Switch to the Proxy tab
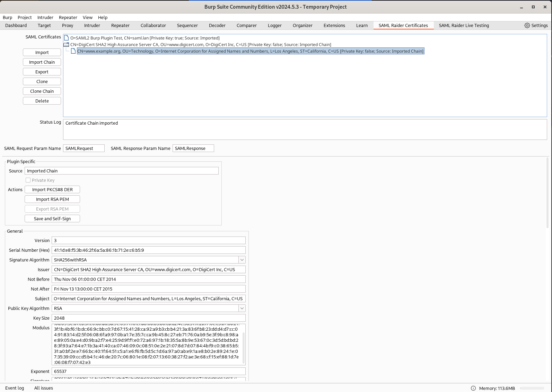This screenshot has height=392, width=552. (68, 25)
